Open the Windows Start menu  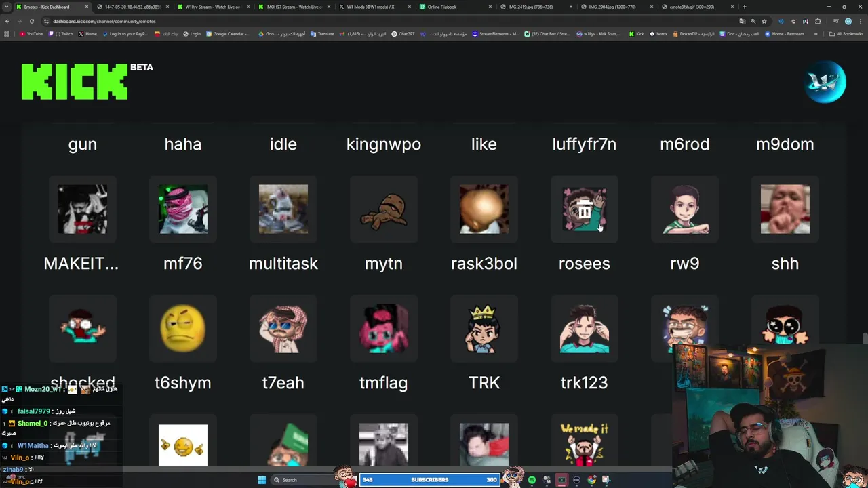click(x=262, y=480)
